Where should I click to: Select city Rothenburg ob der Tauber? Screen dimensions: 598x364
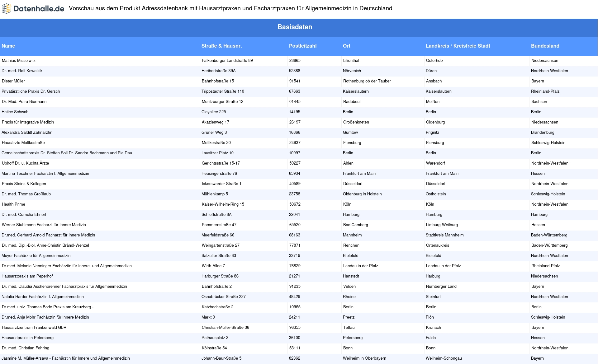[367, 81]
